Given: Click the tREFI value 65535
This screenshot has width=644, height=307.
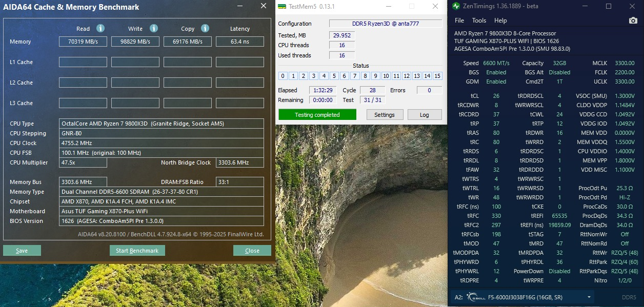Looking at the screenshot, I should (x=559, y=216).
